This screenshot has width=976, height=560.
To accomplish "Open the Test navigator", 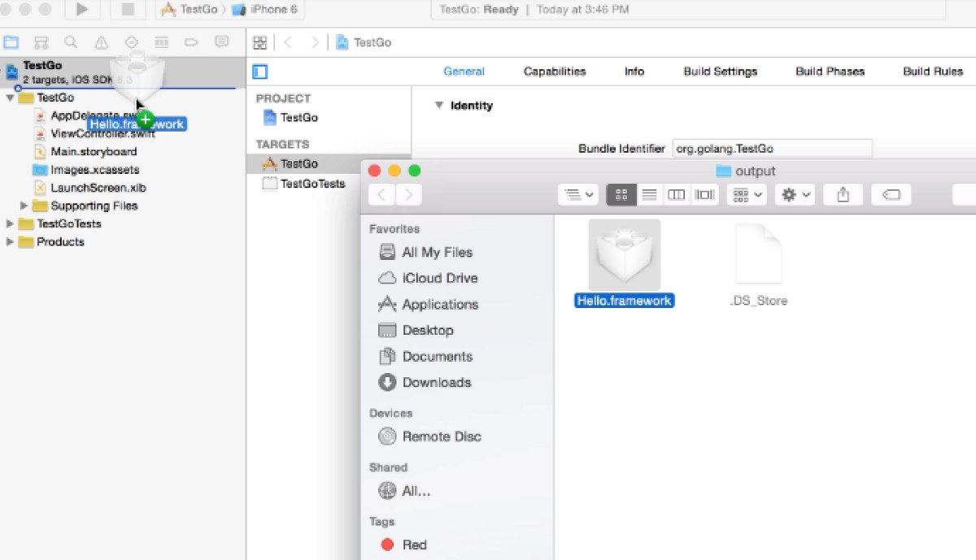I will click(132, 42).
